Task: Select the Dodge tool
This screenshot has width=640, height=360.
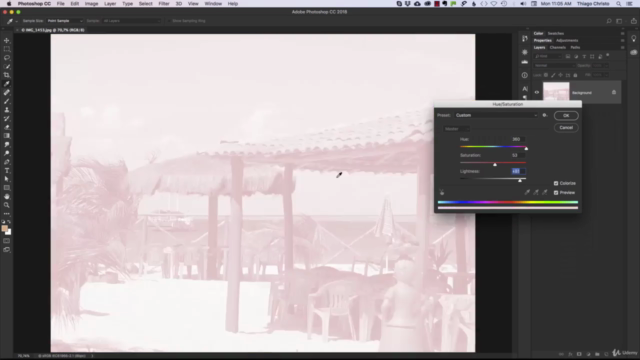Action: 7,153
